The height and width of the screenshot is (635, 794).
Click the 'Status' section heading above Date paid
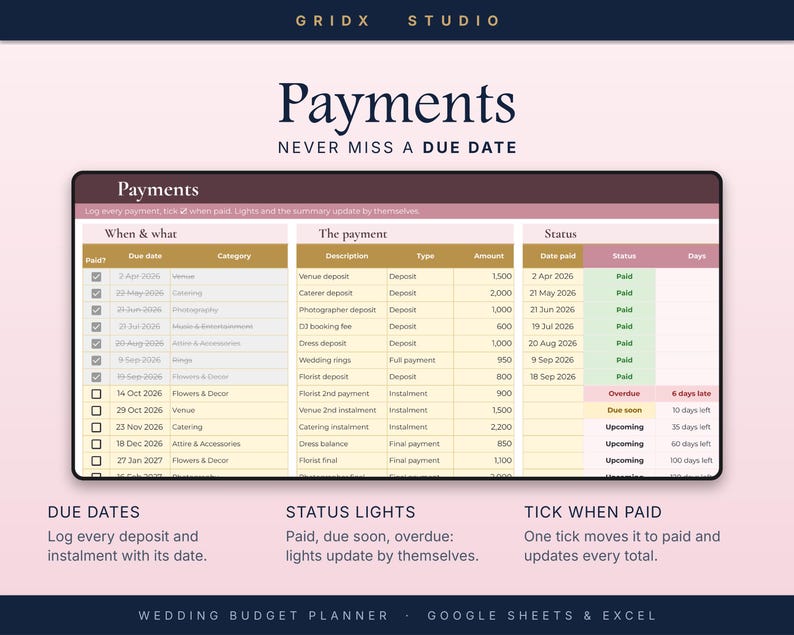click(560, 233)
